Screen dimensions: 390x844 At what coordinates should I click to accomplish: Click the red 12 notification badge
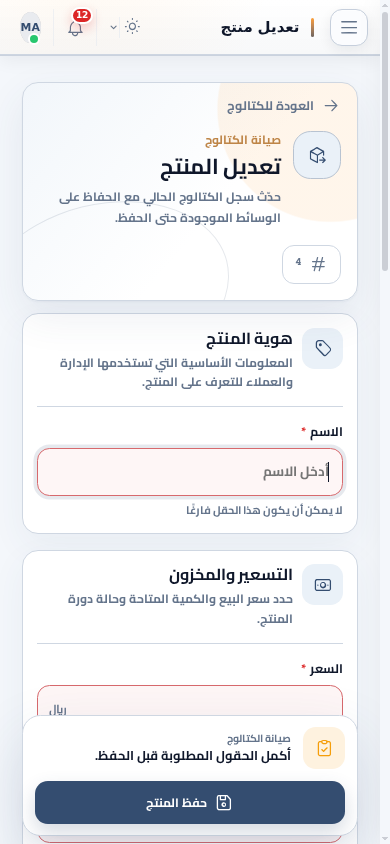point(82,15)
